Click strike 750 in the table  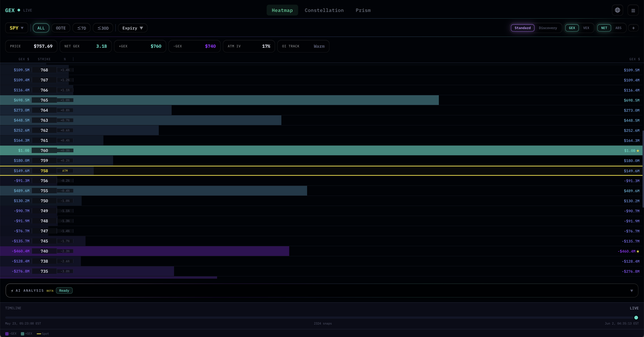click(x=44, y=201)
